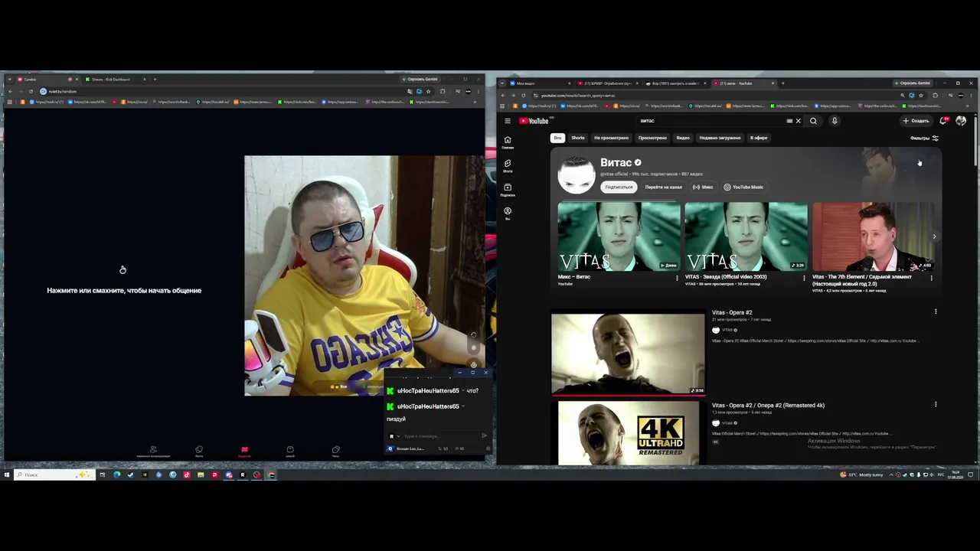Click Спросить Gemini in YouTube browser window

pyautogui.click(x=913, y=83)
